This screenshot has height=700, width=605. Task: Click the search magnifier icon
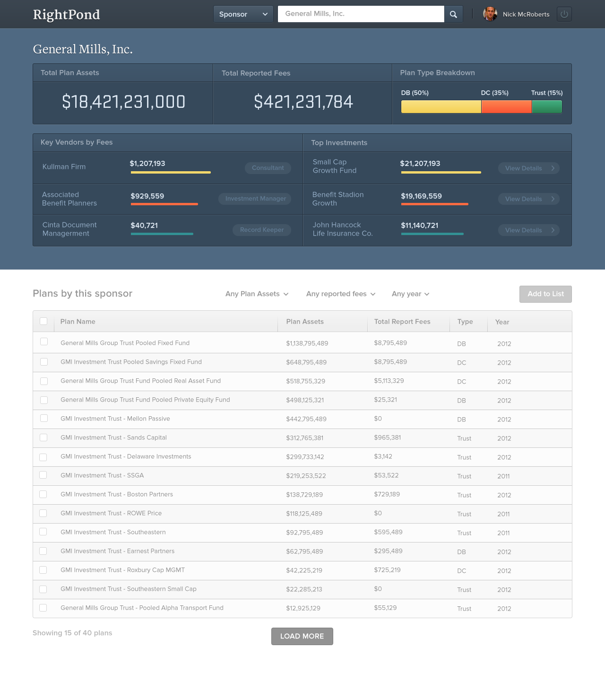coord(453,14)
